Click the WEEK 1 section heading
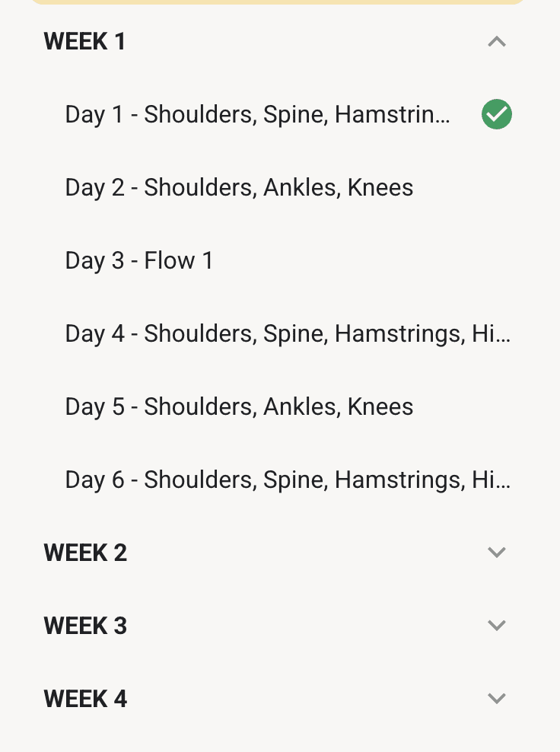Screen dimensions: 560x752 (x=84, y=42)
